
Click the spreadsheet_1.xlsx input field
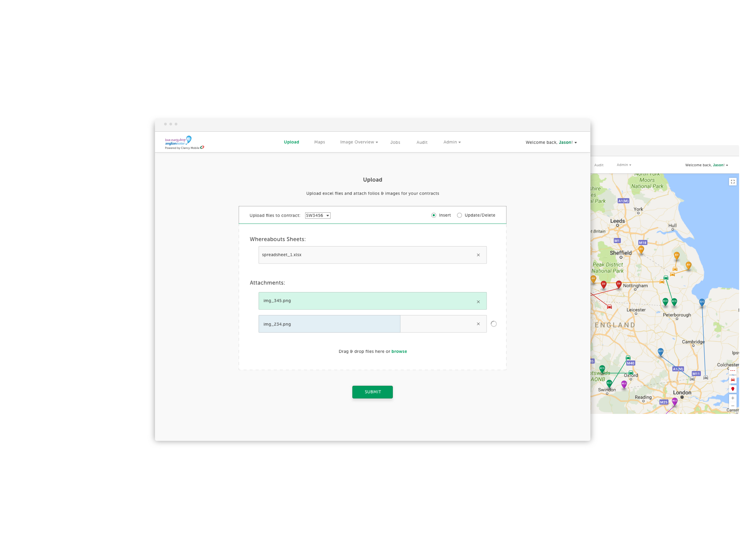372,254
